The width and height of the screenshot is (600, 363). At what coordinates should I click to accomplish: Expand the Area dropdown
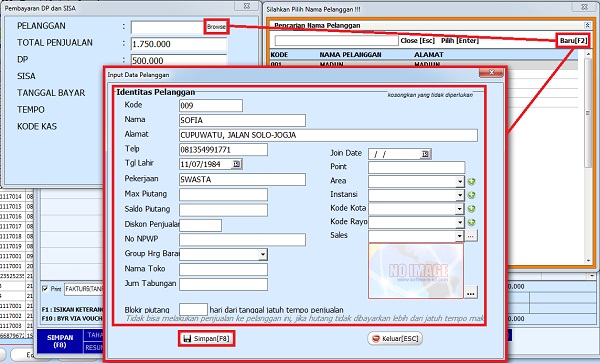coord(460,181)
